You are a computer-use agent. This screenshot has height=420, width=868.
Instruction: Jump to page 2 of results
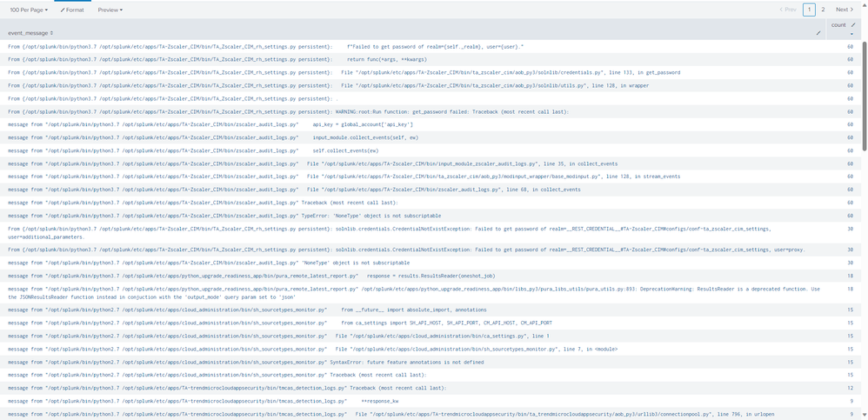[x=824, y=10]
